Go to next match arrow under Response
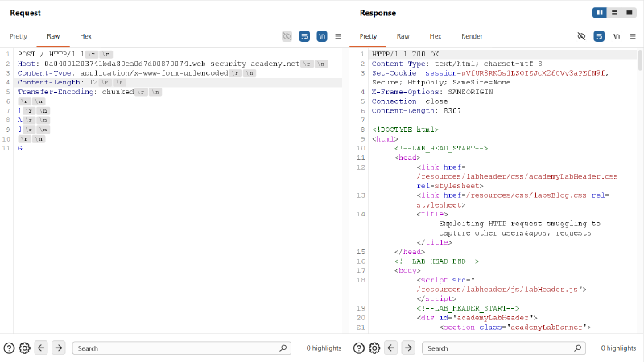 pyautogui.click(x=408, y=348)
